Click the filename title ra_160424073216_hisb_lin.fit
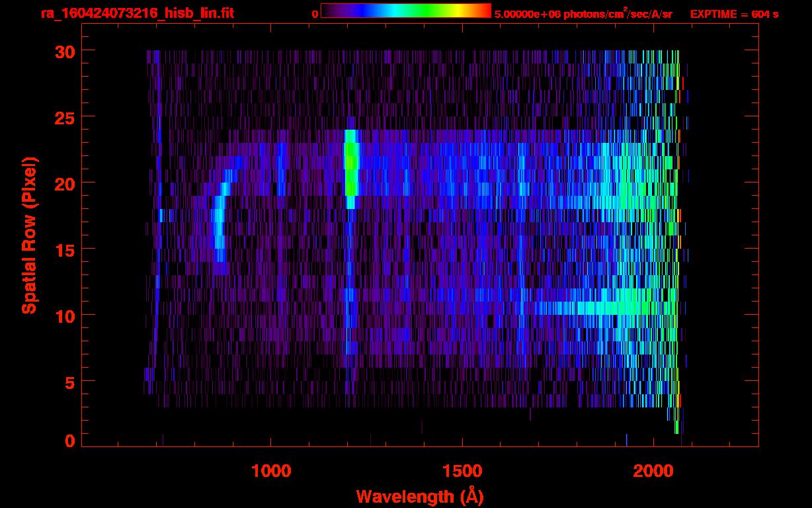The height and width of the screenshot is (508, 812). pos(136,13)
